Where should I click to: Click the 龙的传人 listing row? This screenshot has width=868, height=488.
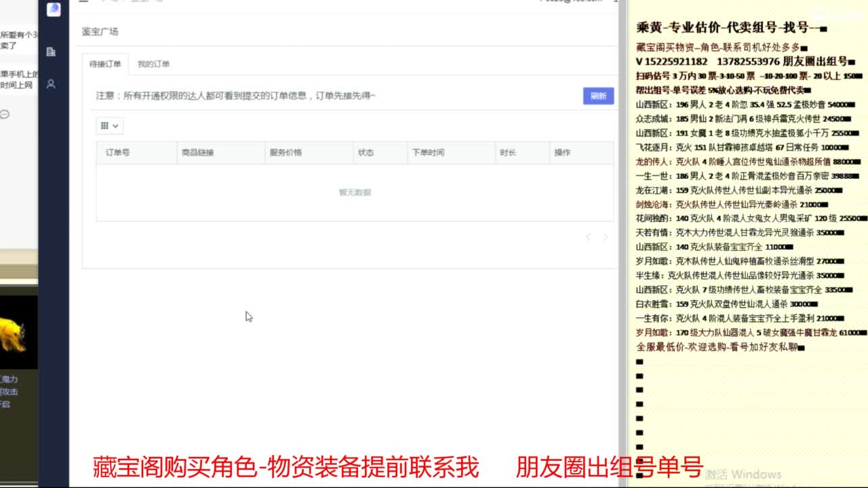pyautogui.click(x=748, y=162)
